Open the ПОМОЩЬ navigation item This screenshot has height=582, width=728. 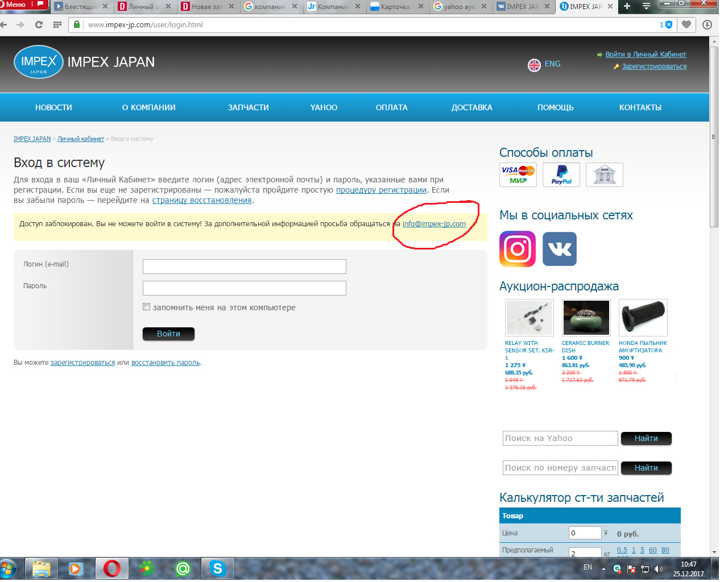(556, 107)
